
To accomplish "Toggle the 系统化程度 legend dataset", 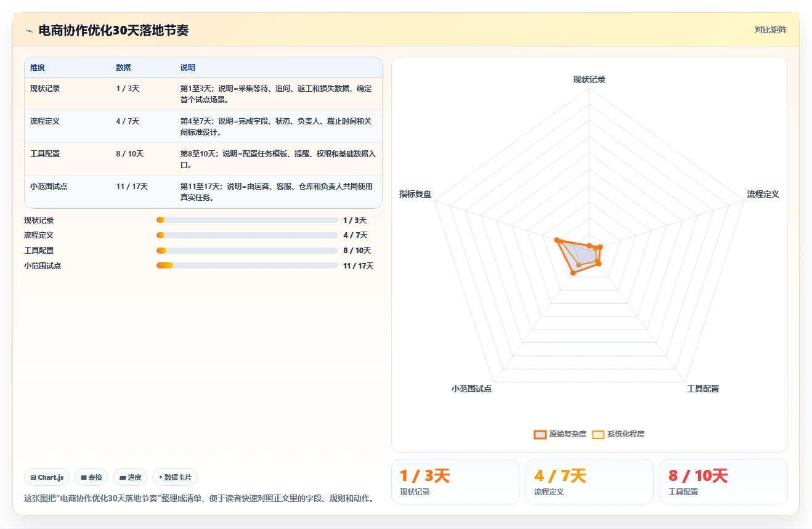I will pos(618,434).
